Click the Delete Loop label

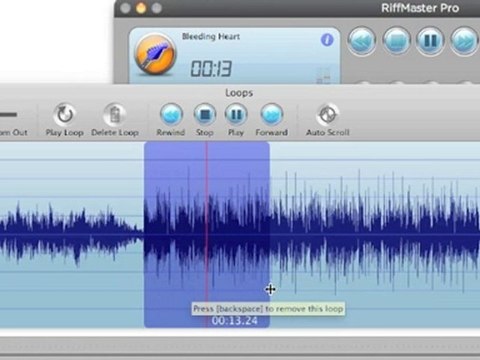pyautogui.click(x=115, y=132)
